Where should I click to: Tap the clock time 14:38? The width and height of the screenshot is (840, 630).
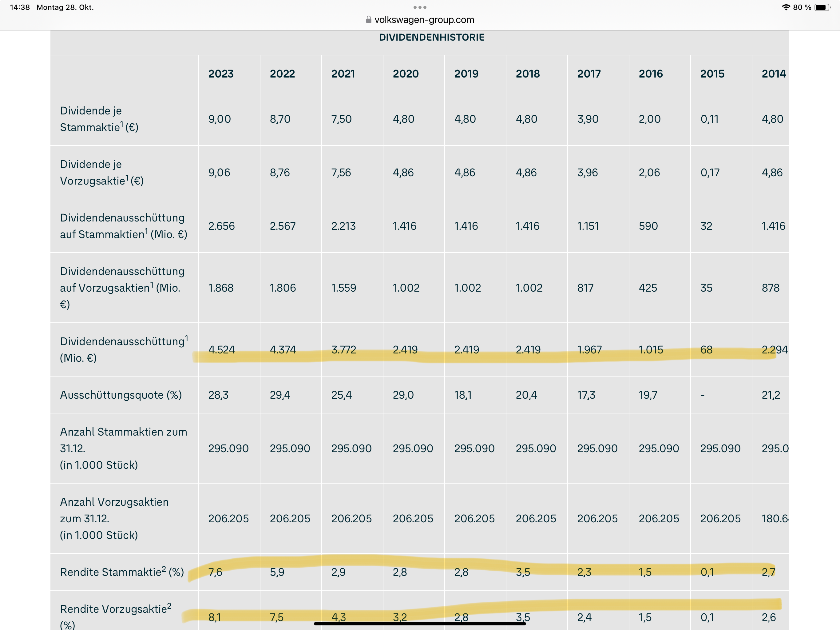click(x=20, y=7)
